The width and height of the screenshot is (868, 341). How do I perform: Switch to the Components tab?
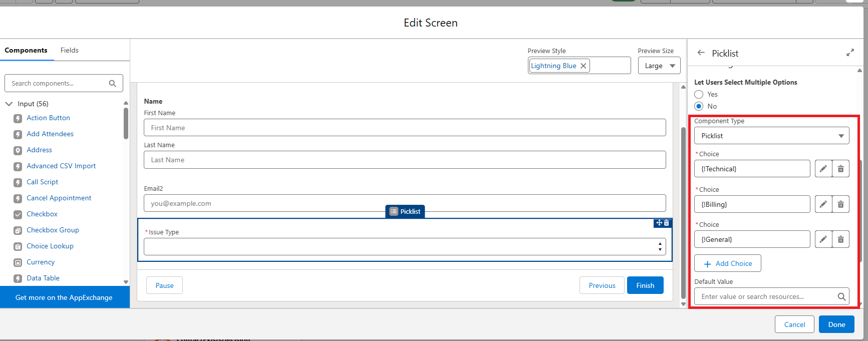[x=26, y=50]
